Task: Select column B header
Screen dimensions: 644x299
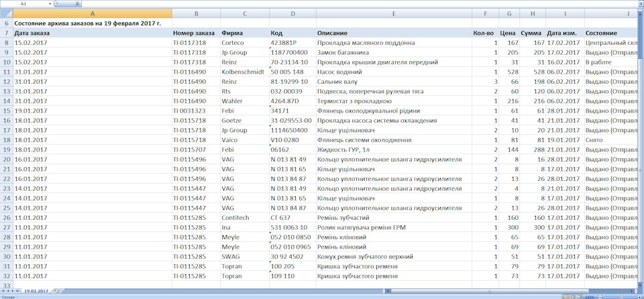Action: pyautogui.click(x=196, y=13)
